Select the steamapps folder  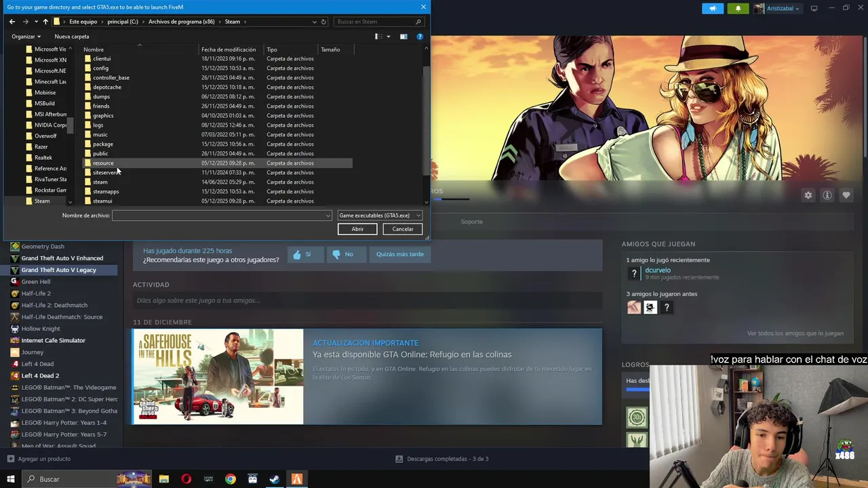(x=105, y=191)
